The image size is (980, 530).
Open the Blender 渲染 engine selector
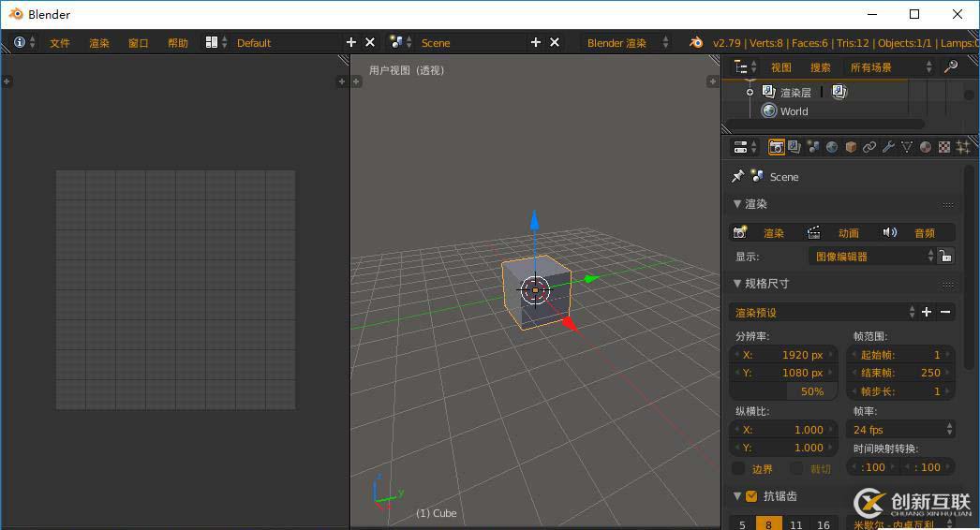coord(628,42)
